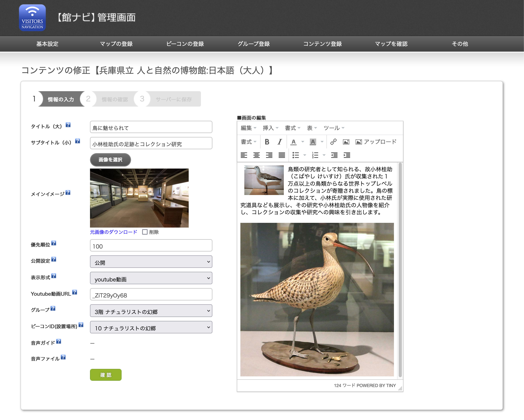The image size is (524, 420).
Task: Open the 挿入 editor menu
Action: pyautogui.click(x=271, y=128)
